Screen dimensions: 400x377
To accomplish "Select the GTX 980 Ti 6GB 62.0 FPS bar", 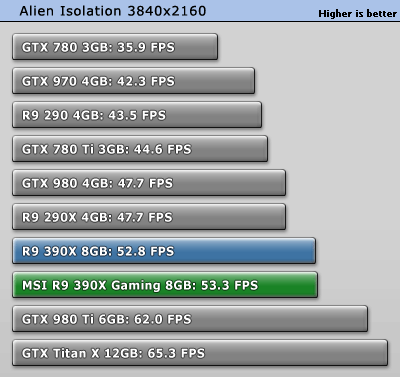I will pos(190,319).
